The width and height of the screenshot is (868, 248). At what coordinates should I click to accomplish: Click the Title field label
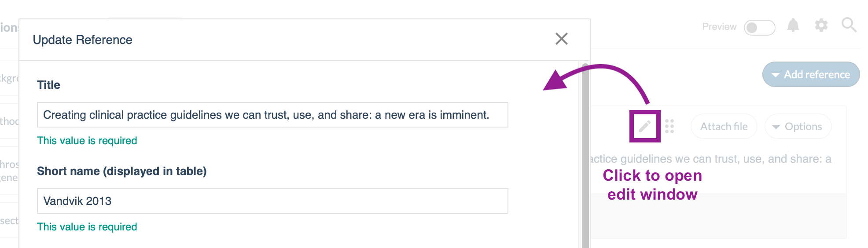tap(48, 85)
